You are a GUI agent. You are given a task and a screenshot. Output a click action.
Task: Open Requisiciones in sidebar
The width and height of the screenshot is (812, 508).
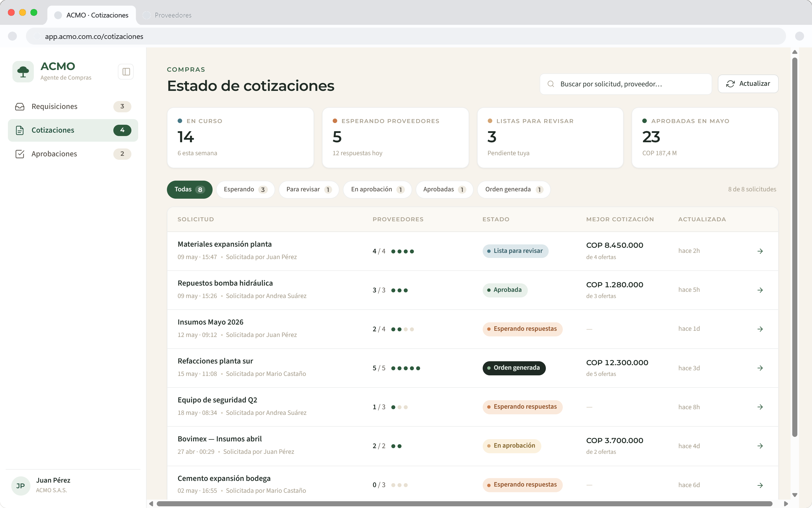(x=73, y=106)
